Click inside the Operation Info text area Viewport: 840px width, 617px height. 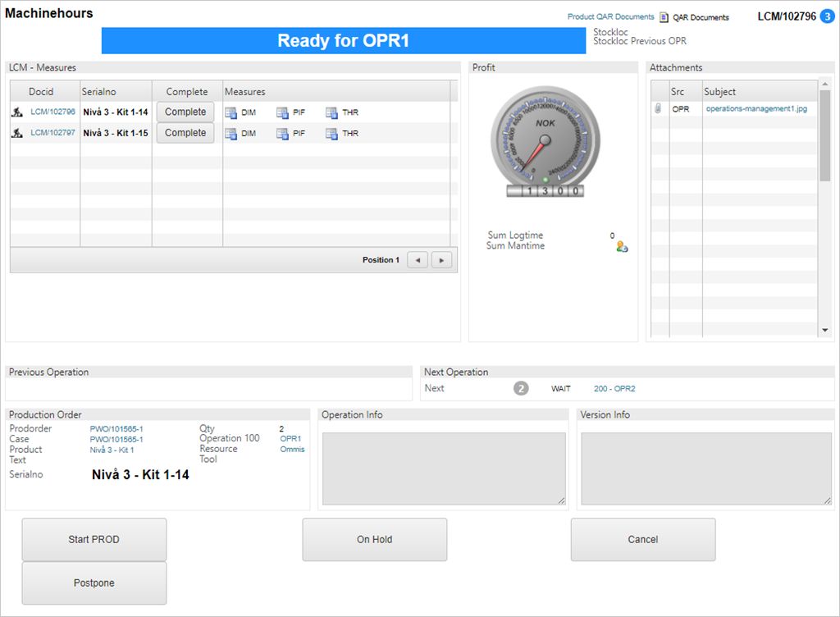click(x=443, y=468)
